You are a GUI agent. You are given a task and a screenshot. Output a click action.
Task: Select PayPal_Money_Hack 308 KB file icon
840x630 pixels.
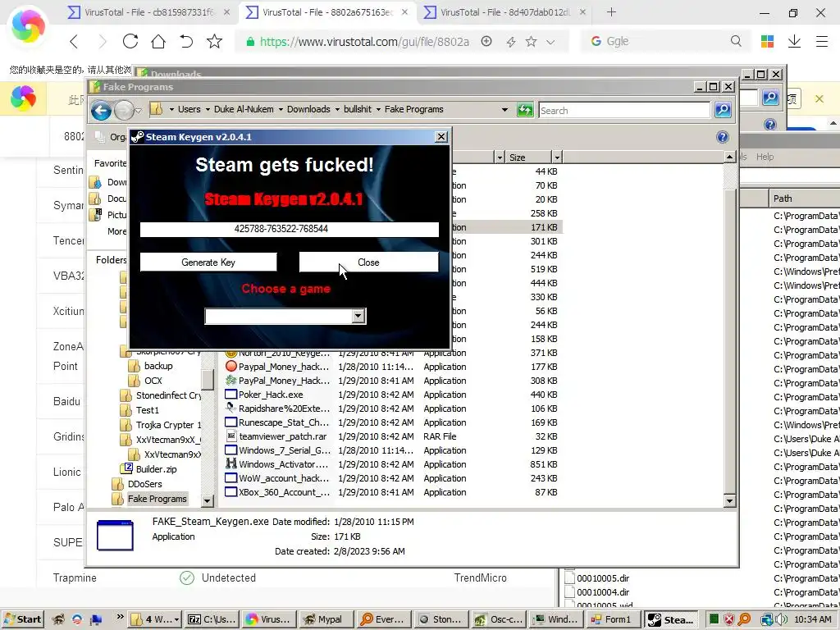click(231, 381)
